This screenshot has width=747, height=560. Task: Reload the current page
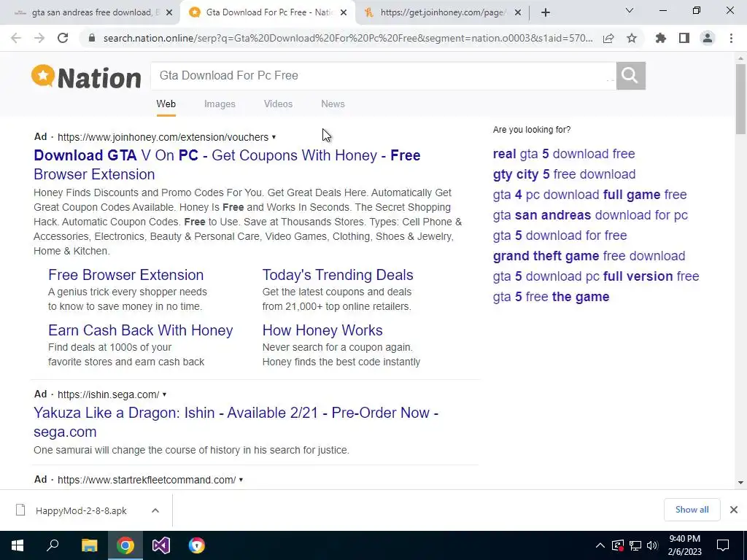point(63,38)
